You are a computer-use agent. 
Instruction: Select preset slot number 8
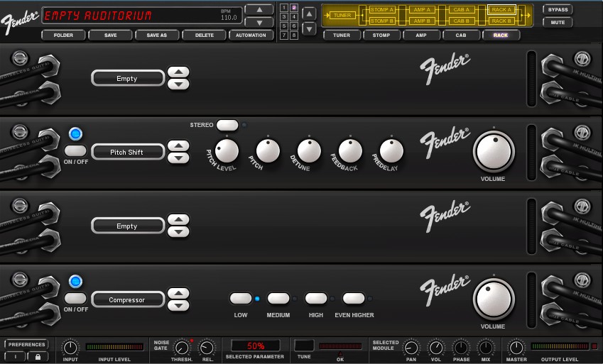point(294,35)
